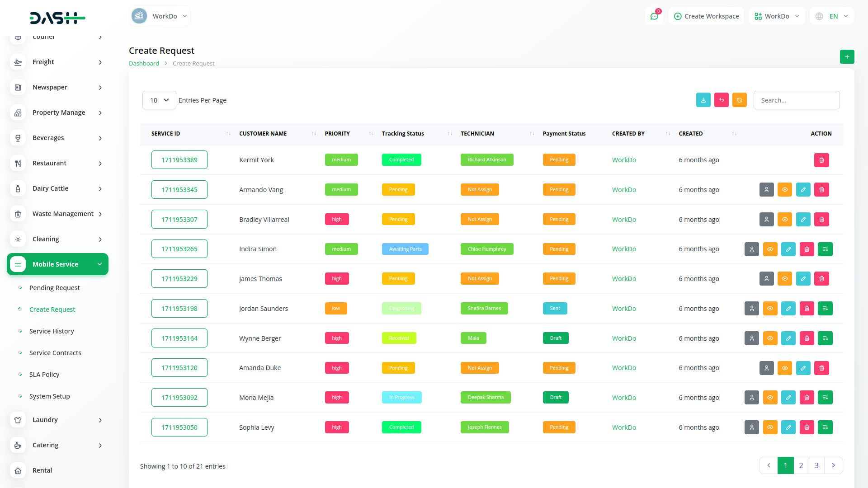Assign technician icon for Bradley Villarreal row

pos(766,220)
